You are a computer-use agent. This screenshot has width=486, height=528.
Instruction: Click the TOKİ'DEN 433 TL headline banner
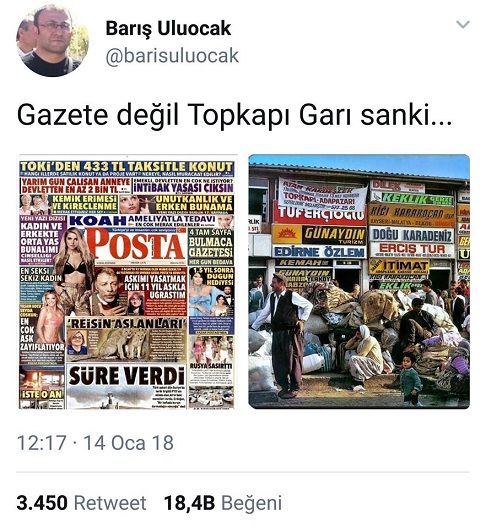(x=126, y=167)
